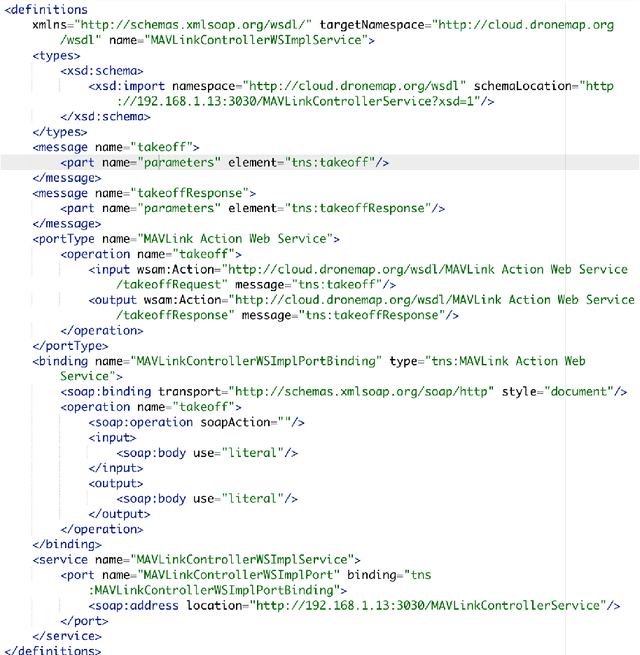Click "tns:takeoff" in the highlighted part line
Image resolution: width=640 pixels, height=655 pixels.
(330, 162)
